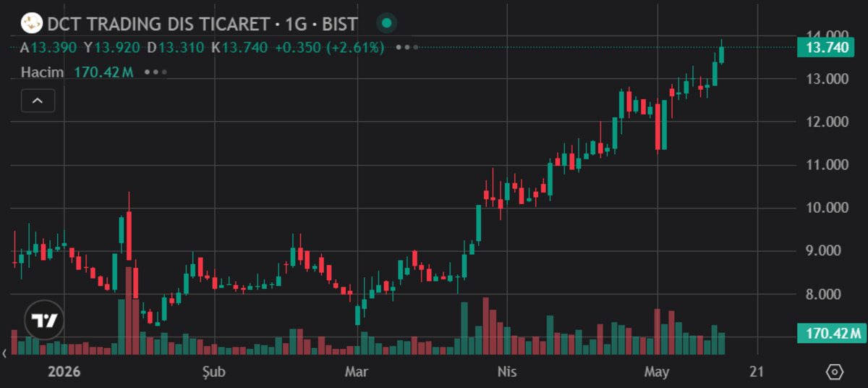
Task: Click the TradingView logo badge
Action: point(45,319)
